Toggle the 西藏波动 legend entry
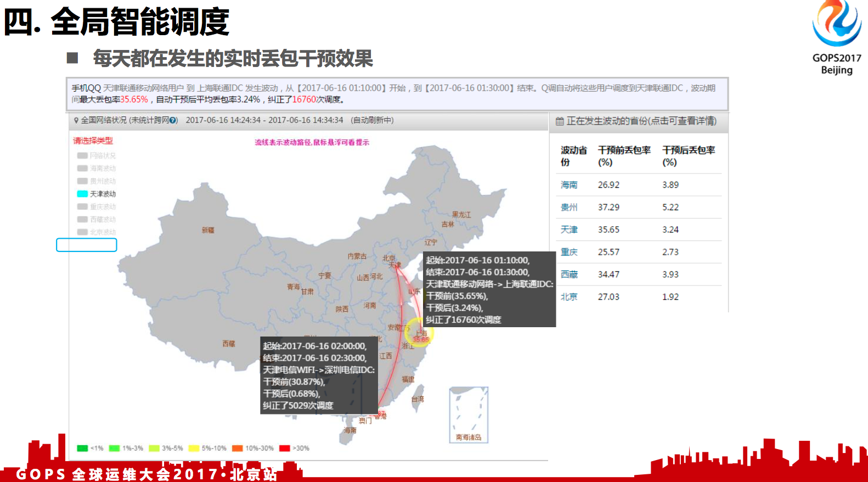Viewport: 868px width, 482px height. [97, 219]
